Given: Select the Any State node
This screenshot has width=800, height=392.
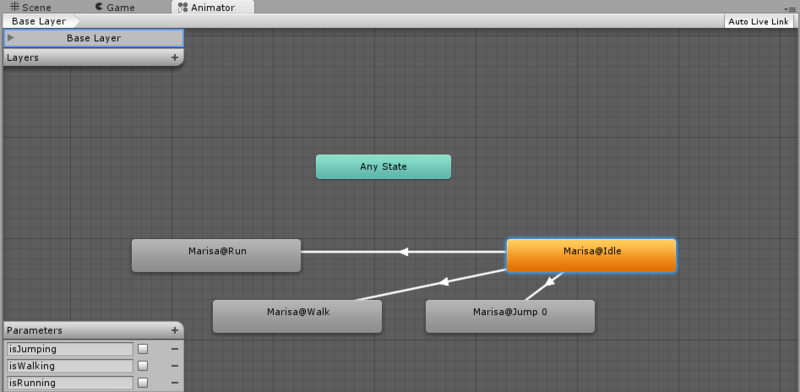Looking at the screenshot, I should (383, 167).
